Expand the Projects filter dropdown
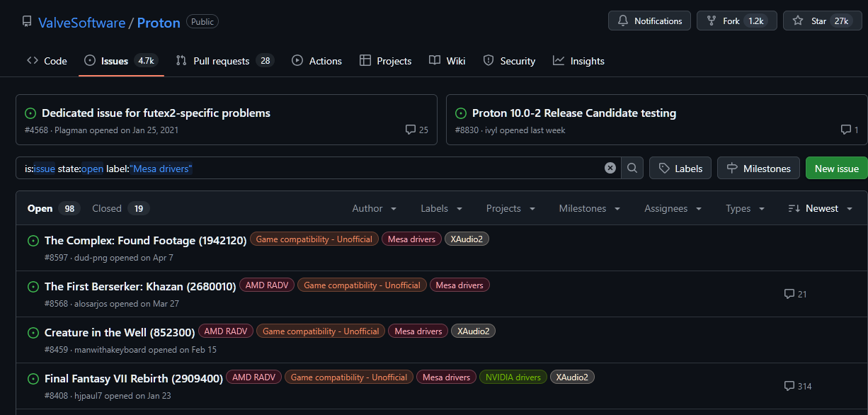 (x=510, y=208)
